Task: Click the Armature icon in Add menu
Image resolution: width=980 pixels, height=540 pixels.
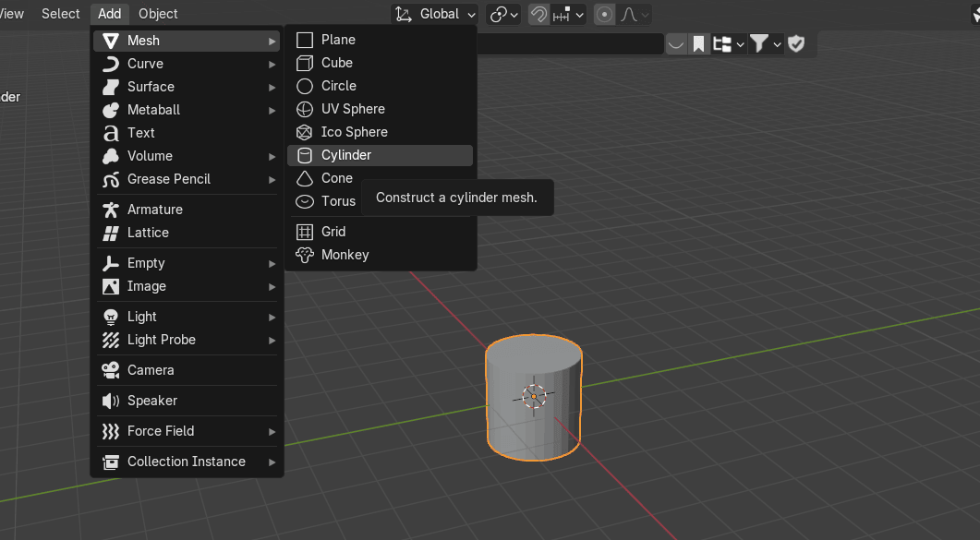Action: (x=111, y=210)
